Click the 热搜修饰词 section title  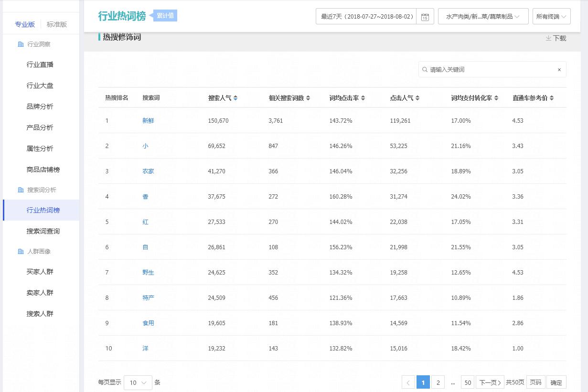pos(122,37)
